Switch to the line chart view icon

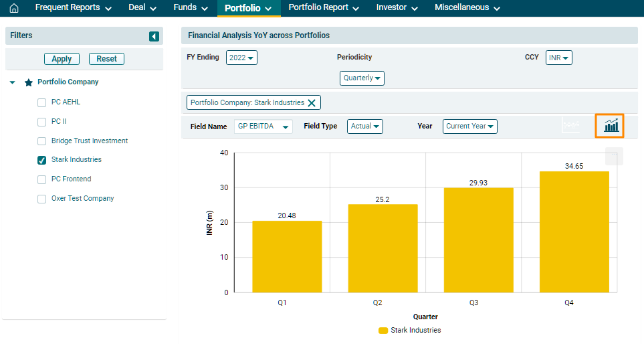click(571, 125)
